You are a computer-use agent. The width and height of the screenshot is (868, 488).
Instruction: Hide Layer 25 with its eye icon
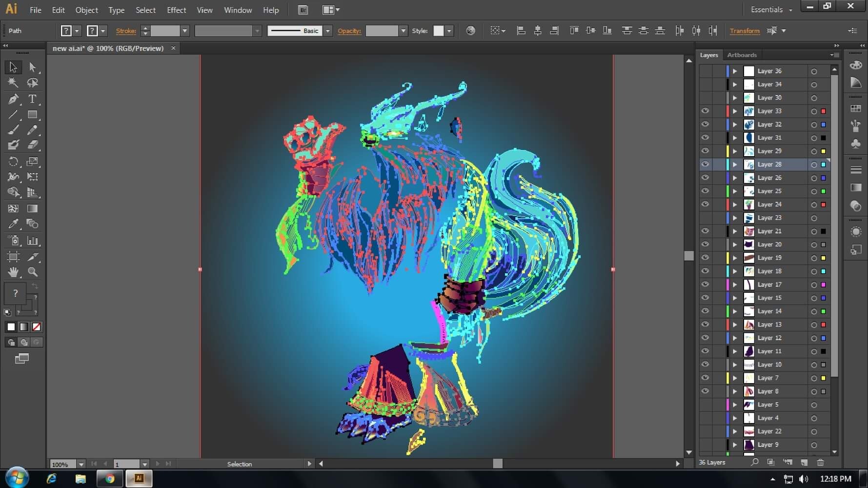tap(705, 191)
